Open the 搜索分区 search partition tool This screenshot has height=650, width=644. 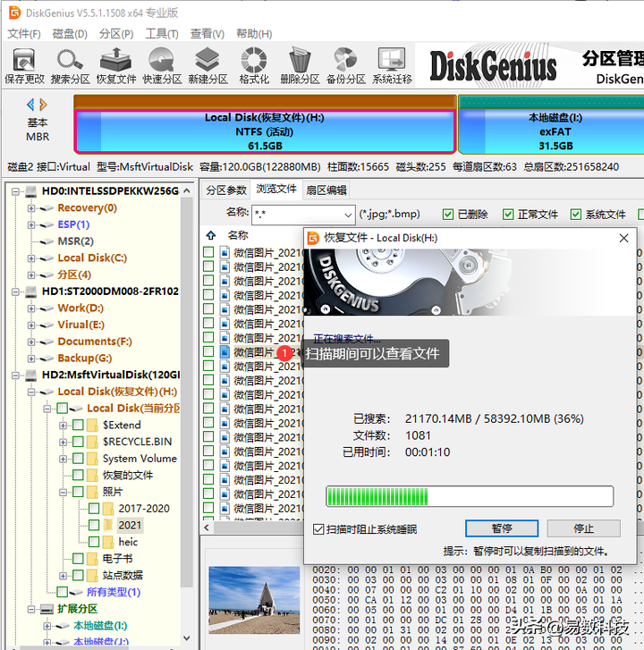pos(70,65)
